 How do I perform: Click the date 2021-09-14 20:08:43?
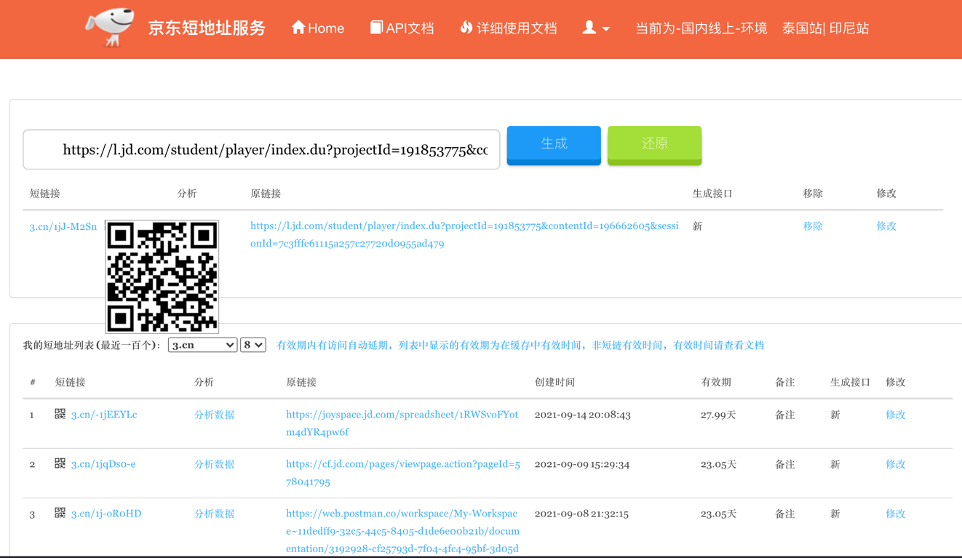[x=582, y=415]
